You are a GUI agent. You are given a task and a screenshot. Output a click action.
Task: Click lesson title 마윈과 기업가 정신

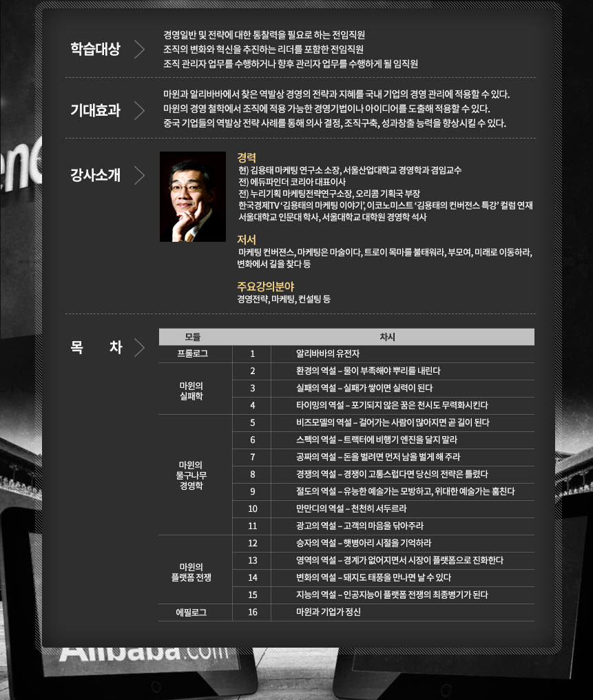point(329,612)
